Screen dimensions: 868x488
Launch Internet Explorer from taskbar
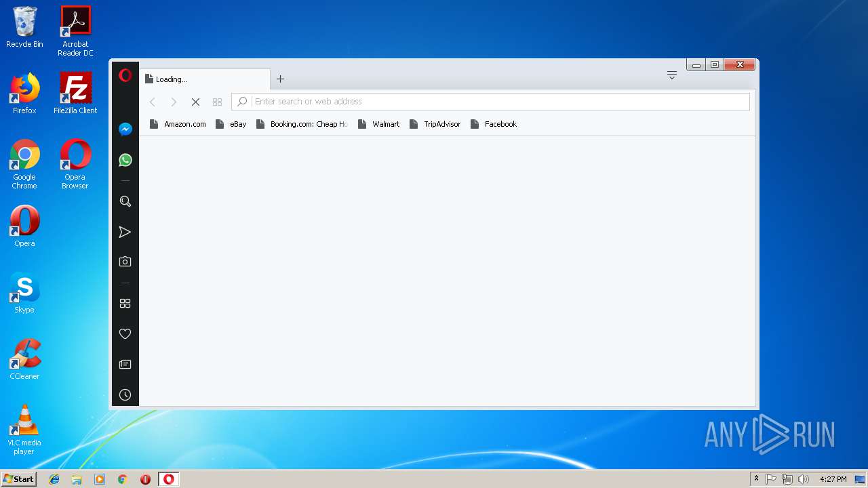[x=54, y=479]
